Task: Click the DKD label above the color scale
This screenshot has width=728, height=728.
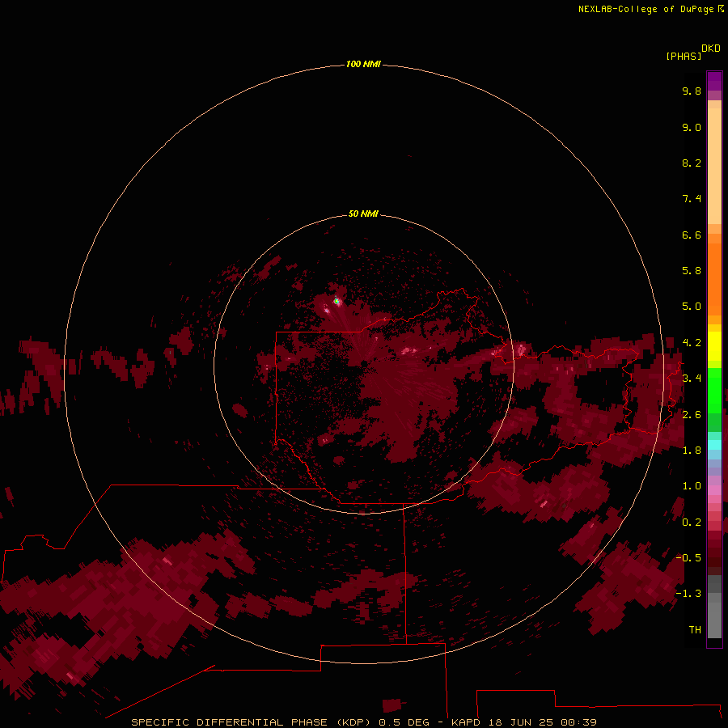Action: [711, 49]
